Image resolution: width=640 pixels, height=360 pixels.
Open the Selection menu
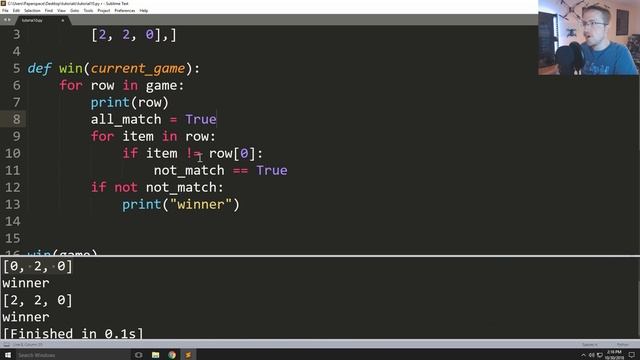[32, 11]
